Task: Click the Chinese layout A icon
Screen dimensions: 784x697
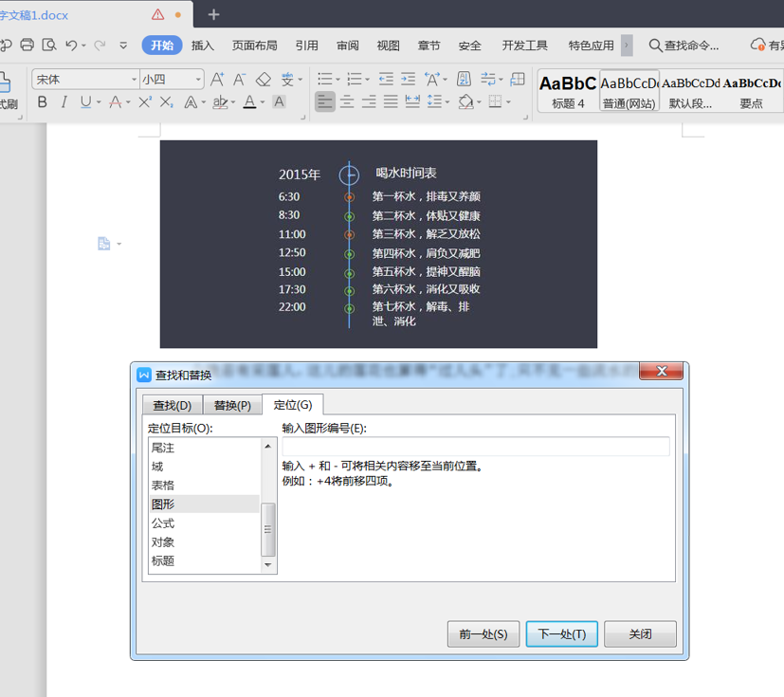Action: [x=432, y=79]
